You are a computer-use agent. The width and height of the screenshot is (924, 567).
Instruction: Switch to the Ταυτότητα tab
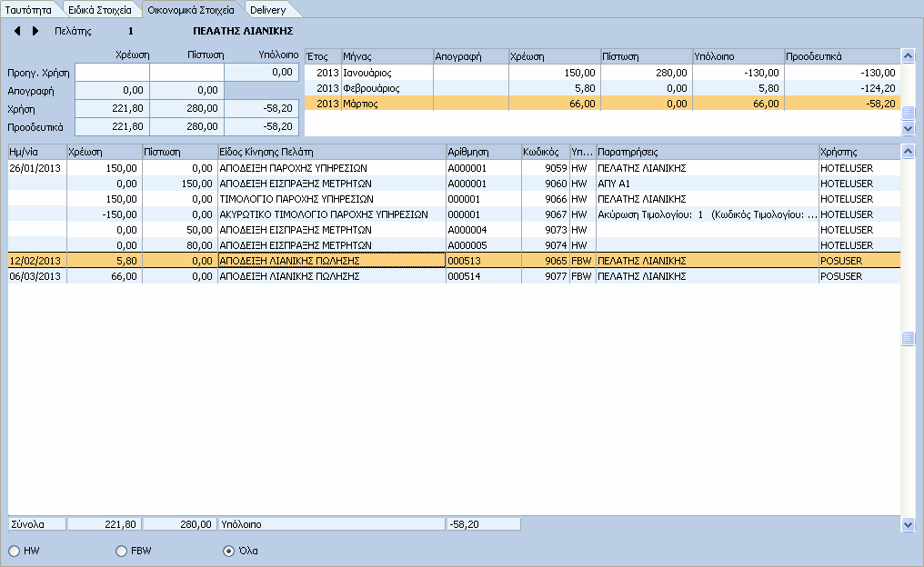coord(28,10)
